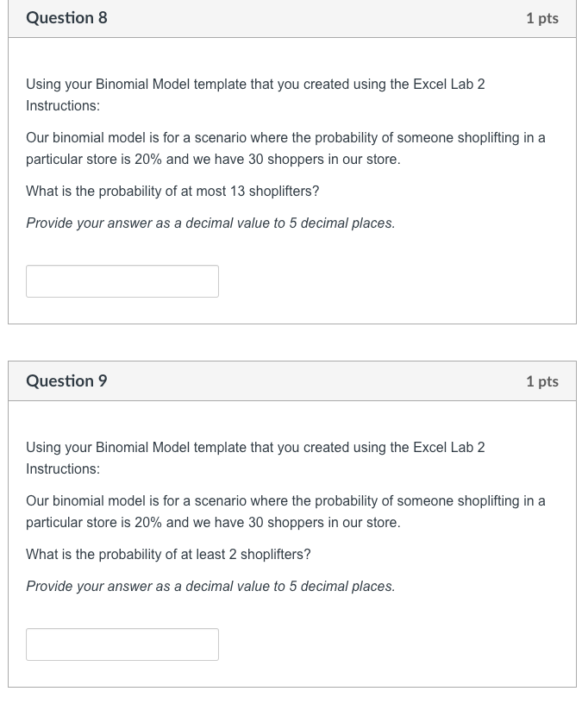Click the word "Instructions:" in Question 8
The height and width of the screenshot is (704, 588).
(63, 106)
